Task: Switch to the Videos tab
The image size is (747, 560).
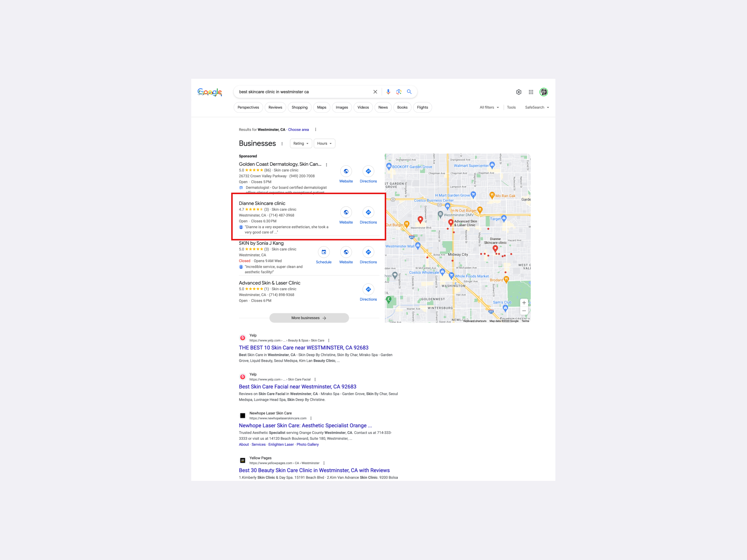Action: tap(363, 108)
